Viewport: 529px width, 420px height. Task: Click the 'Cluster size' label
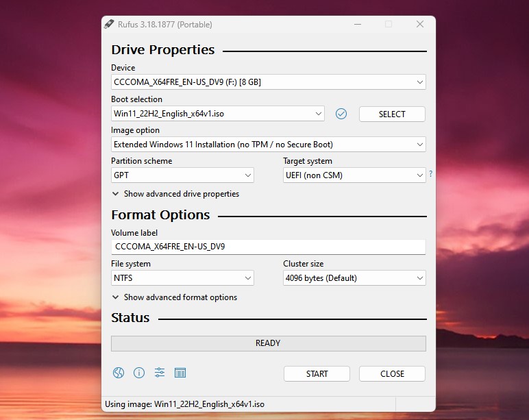click(304, 264)
